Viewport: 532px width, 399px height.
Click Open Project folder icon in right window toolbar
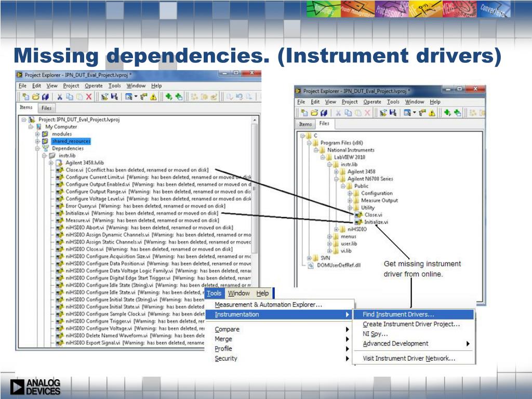coord(314,113)
